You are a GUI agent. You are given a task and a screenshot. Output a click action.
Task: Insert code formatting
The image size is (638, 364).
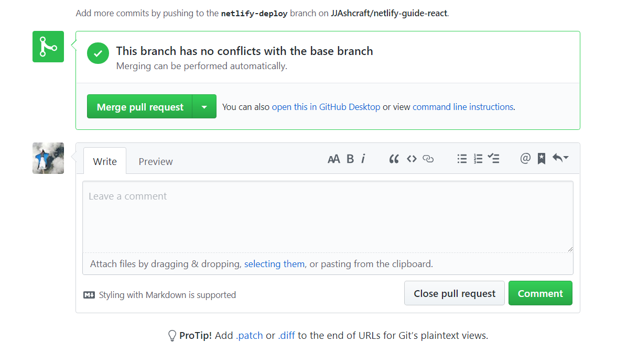coord(412,159)
